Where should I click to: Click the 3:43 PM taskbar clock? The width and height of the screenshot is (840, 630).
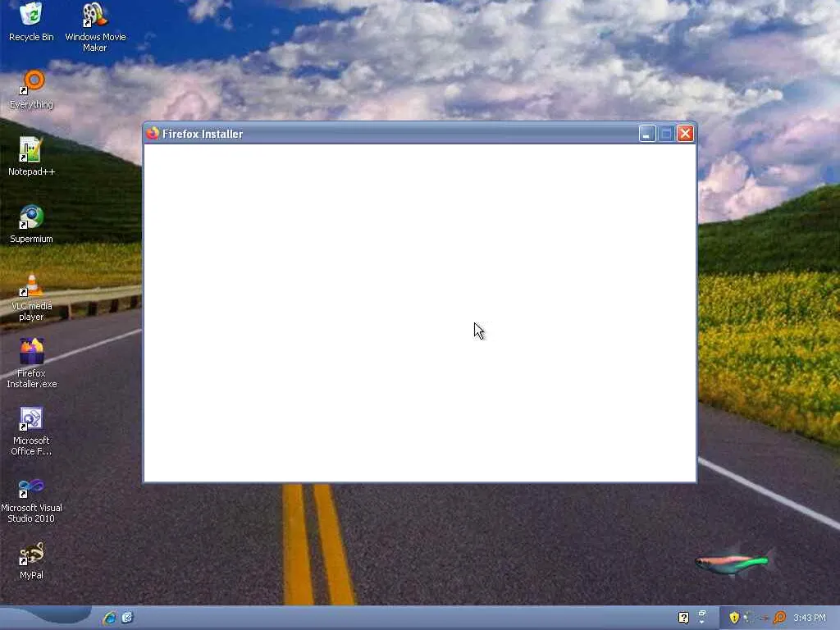[x=810, y=618]
